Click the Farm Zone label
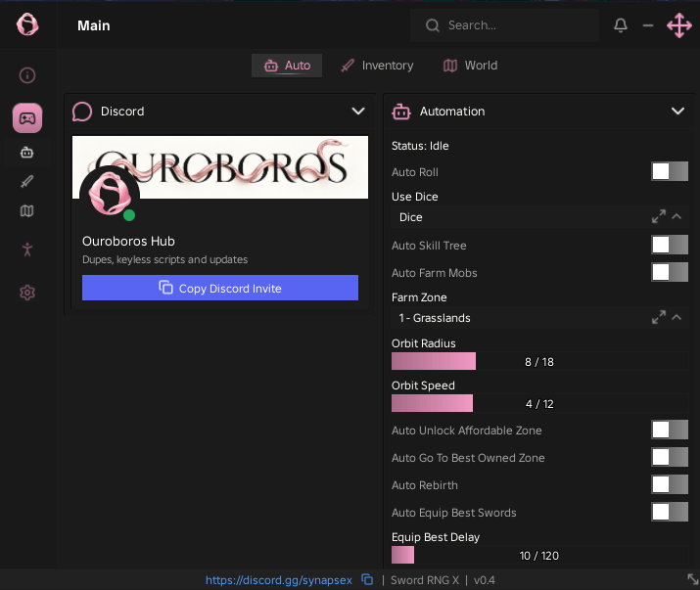This screenshot has height=590, width=700. pyautogui.click(x=419, y=297)
